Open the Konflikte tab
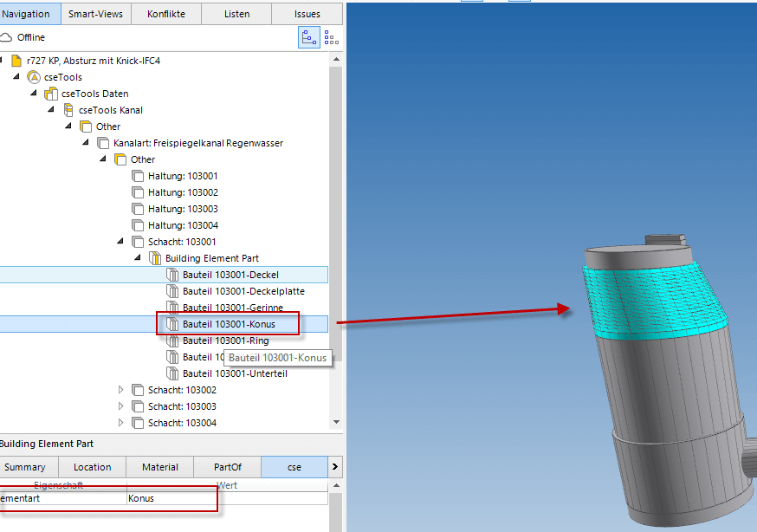The width and height of the screenshot is (757, 532). click(166, 14)
